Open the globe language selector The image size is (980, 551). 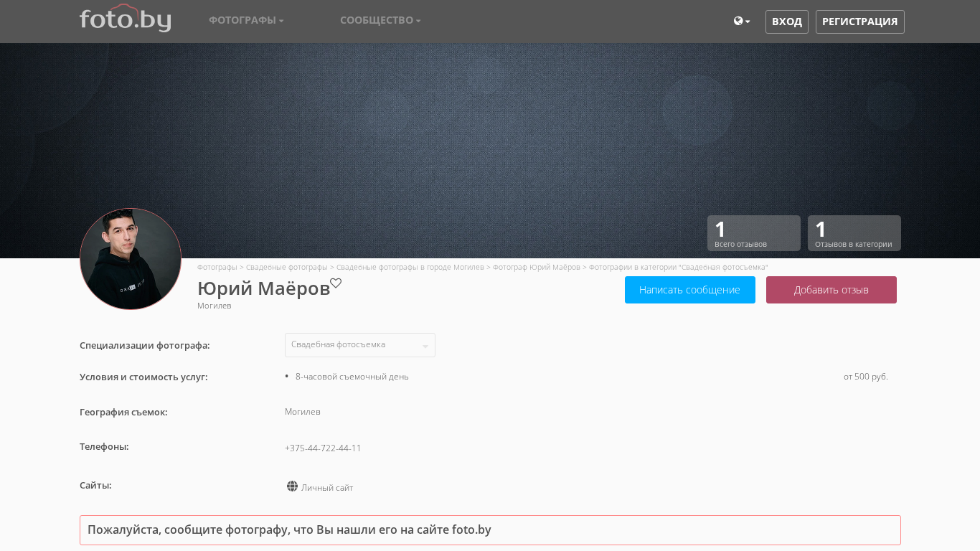[741, 22]
